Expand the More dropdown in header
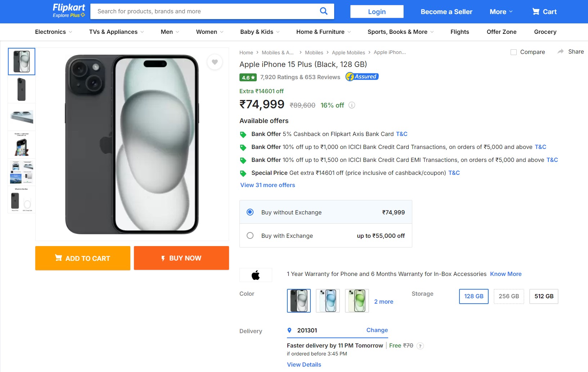This screenshot has height=372, width=588. tap(501, 12)
